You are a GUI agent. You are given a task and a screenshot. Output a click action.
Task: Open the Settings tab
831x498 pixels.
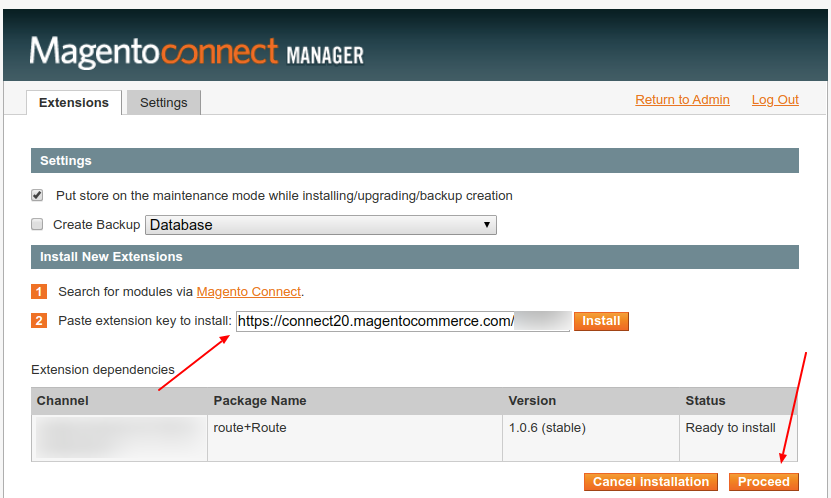(x=163, y=102)
